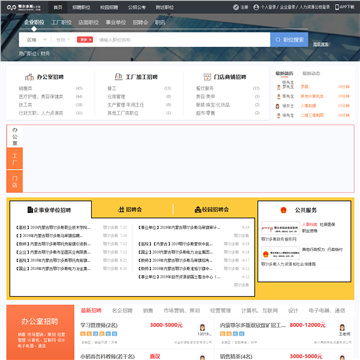The height and width of the screenshot is (360, 360).
Task: Switch to the 校园招聘会 tab
Action: click(212, 210)
